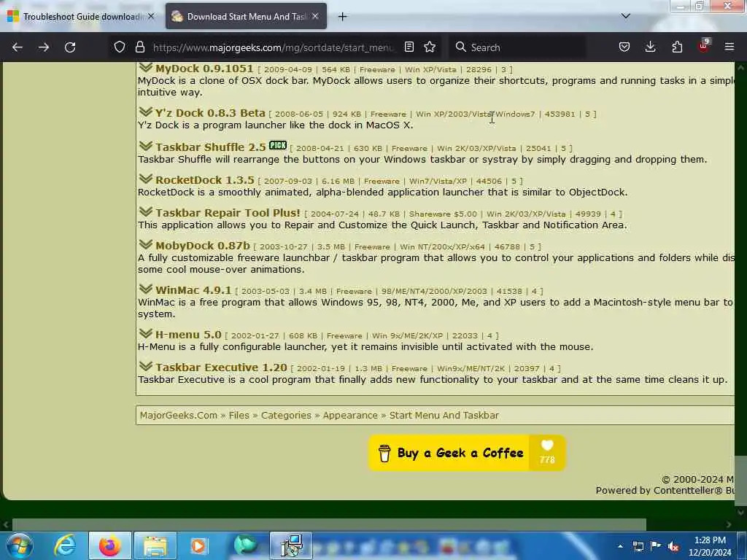Expand the RocketDock 1.3.5 chevron
The height and width of the screenshot is (560, 747).
(145, 179)
